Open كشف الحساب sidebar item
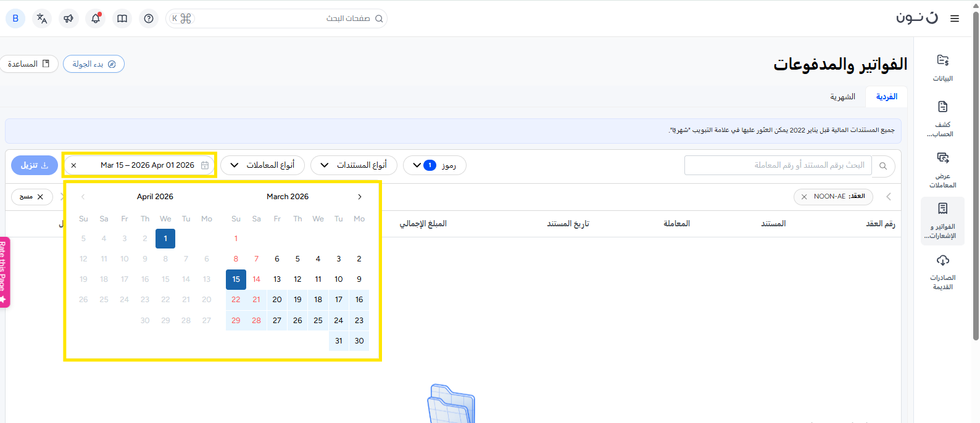Screen dimensions: 980x423 coord(942,119)
